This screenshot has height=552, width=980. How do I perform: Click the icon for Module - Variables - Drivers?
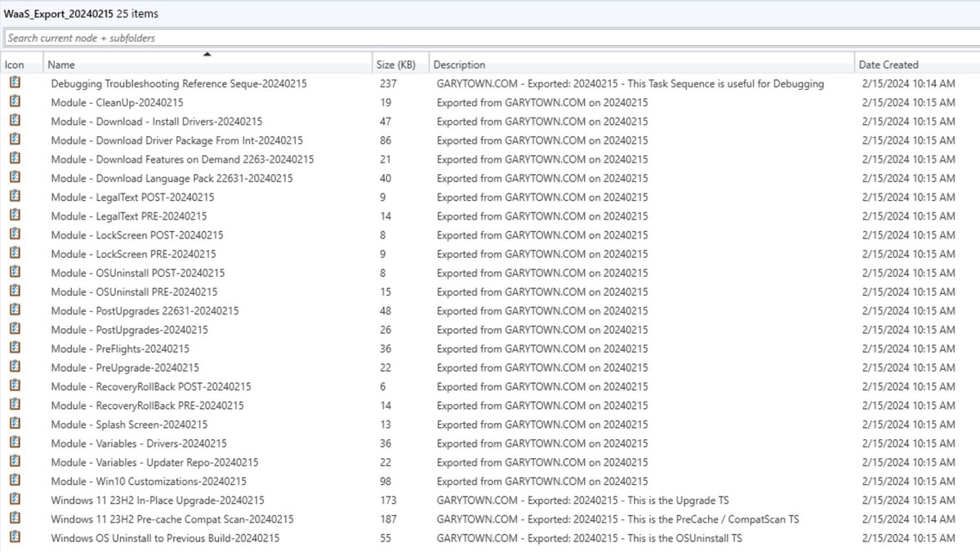click(x=15, y=443)
